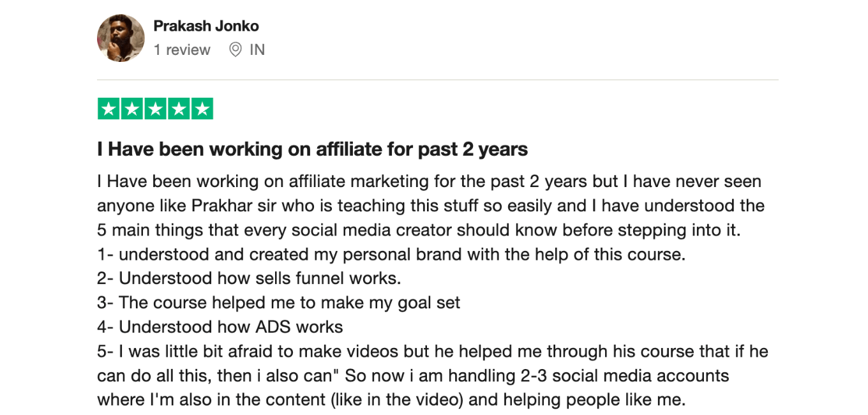Click the fifth green rating star
The width and height of the screenshot is (868, 415).
[x=202, y=109]
